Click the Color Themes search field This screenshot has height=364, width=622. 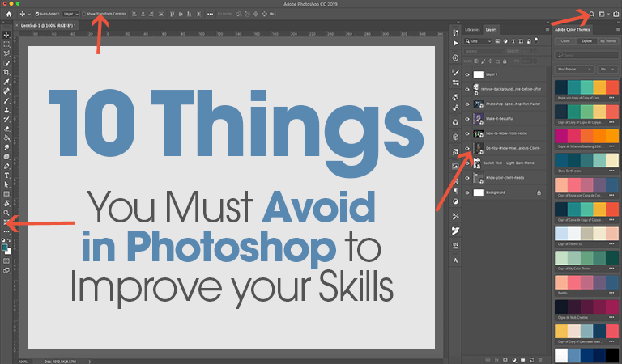pos(586,55)
